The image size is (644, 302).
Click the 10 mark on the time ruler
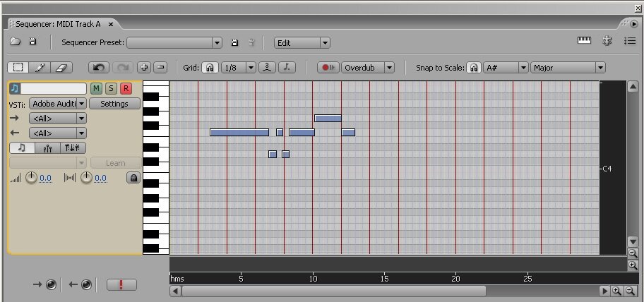[313, 279]
